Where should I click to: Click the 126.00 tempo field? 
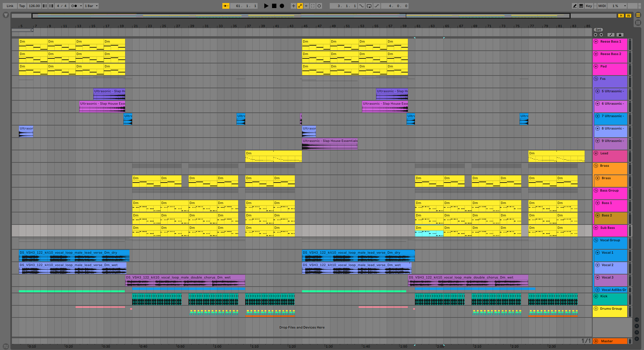(34, 6)
